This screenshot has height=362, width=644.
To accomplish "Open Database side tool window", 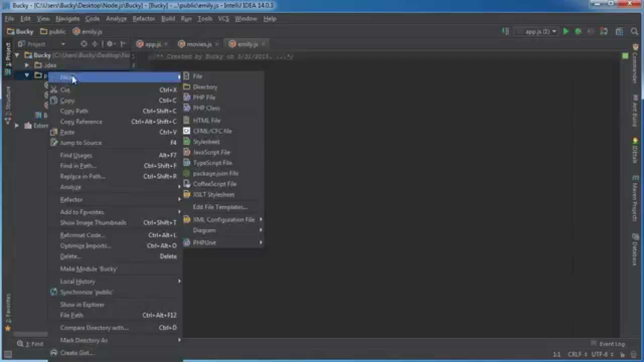I will pyautogui.click(x=635, y=250).
